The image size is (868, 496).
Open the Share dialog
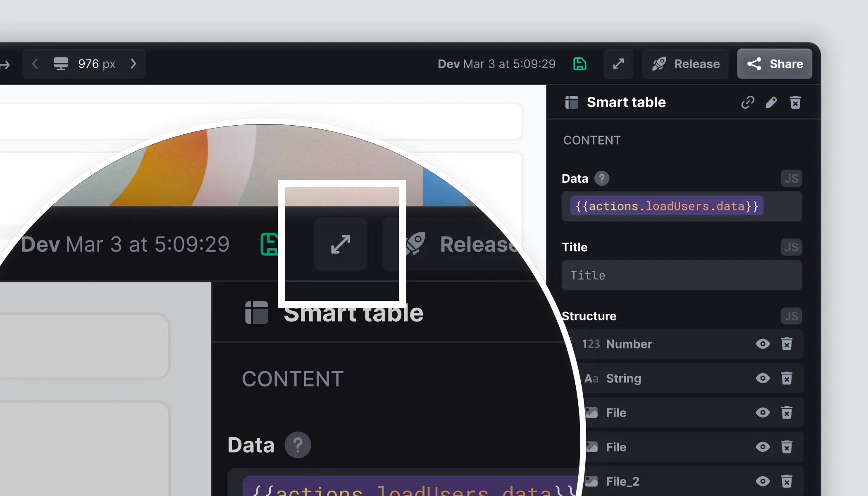pyautogui.click(x=775, y=64)
